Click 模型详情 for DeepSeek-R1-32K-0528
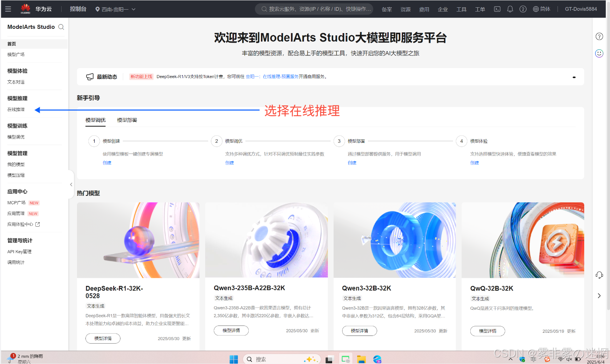610x364 pixels. click(103, 339)
